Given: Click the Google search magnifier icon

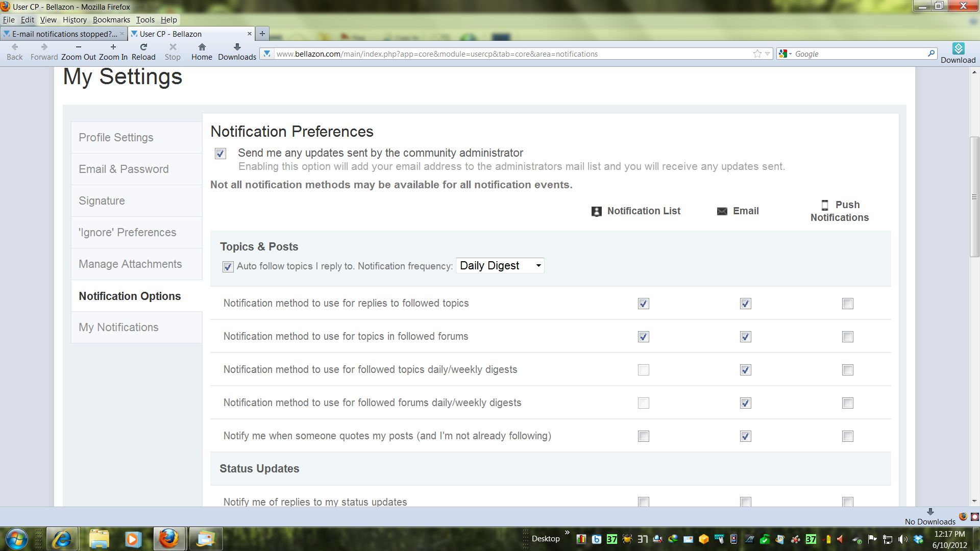Looking at the screenshot, I should (x=930, y=54).
